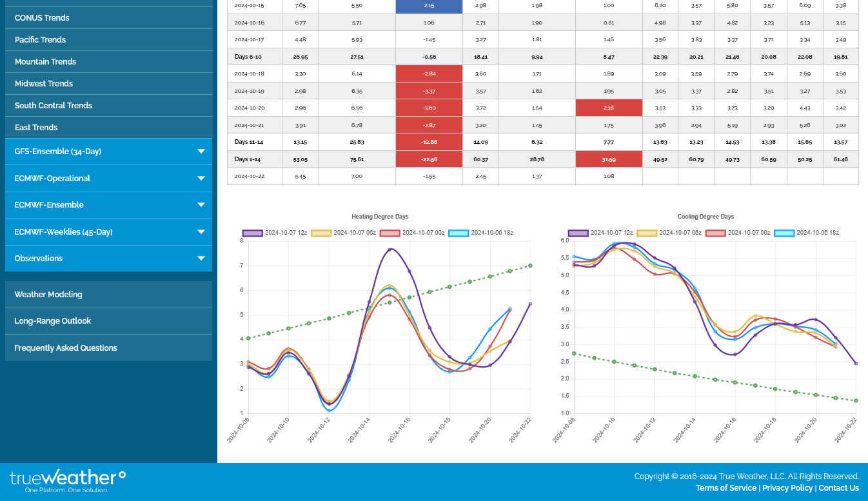Open the Terms of Service link
This screenshot has height=501, width=868.
click(x=725, y=488)
